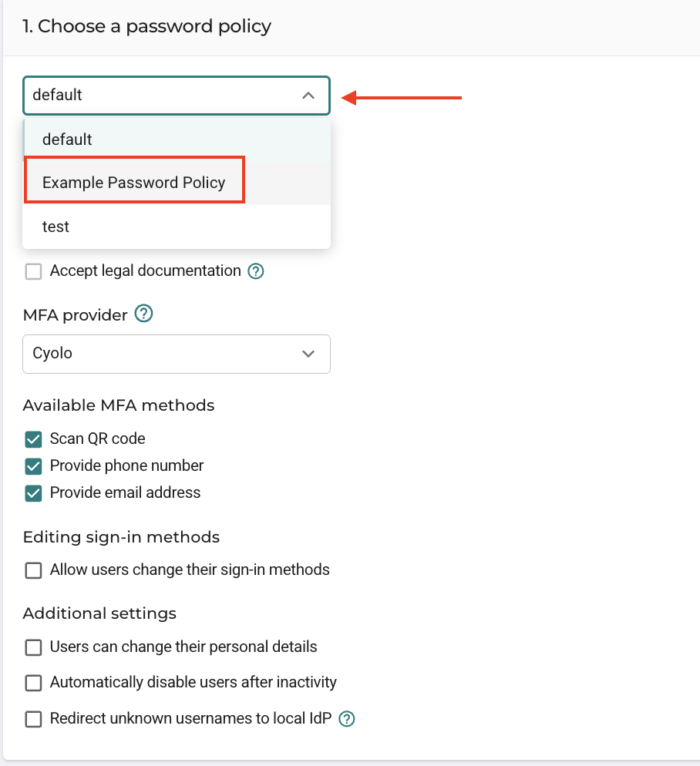
Task: Click the MFA provider label text
Action: pyautogui.click(x=76, y=315)
